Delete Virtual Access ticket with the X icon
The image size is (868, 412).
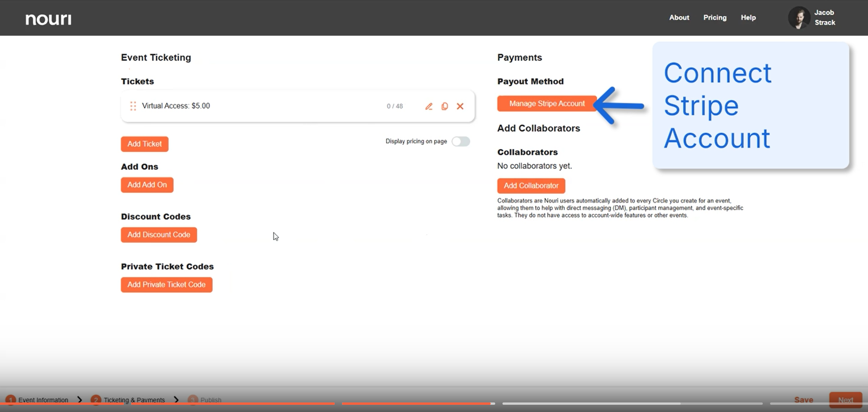(460, 106)
